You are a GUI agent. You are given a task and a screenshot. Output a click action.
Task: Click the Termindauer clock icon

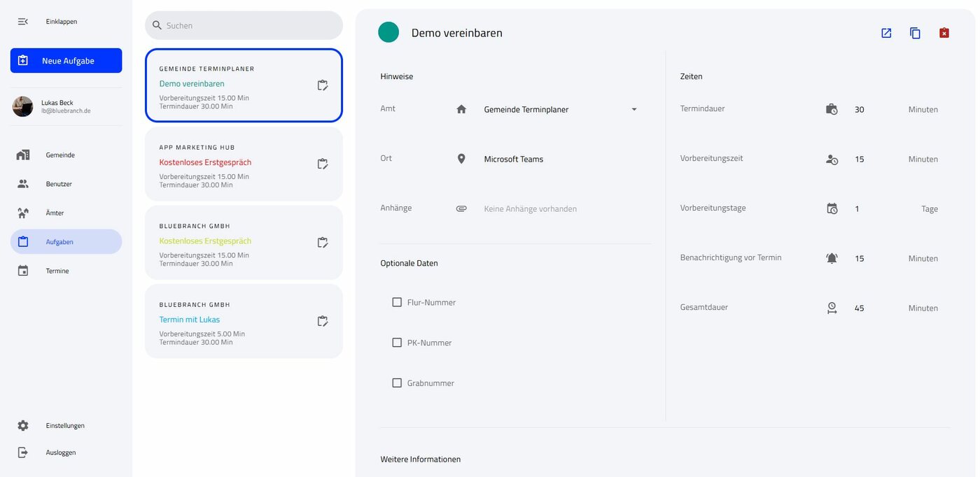(832, 109)
